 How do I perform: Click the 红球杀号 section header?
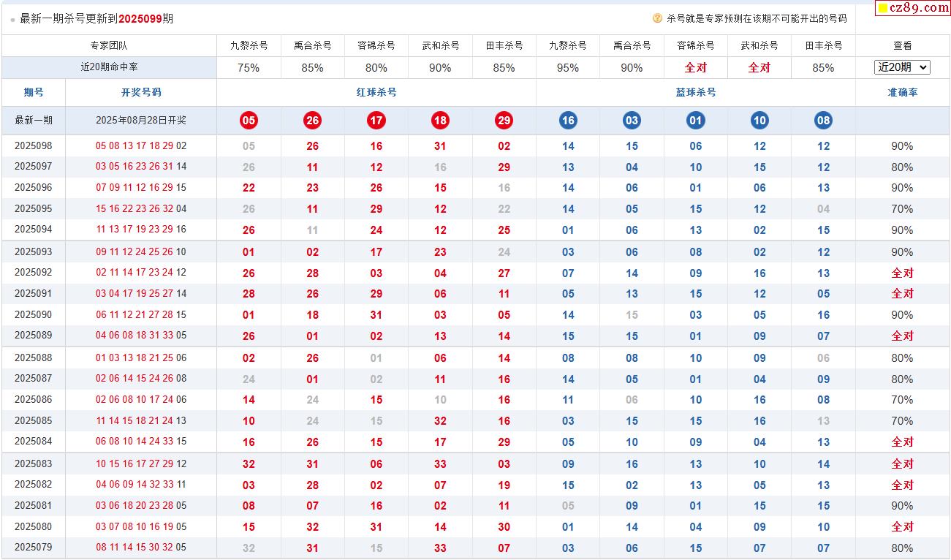point(376,92)
